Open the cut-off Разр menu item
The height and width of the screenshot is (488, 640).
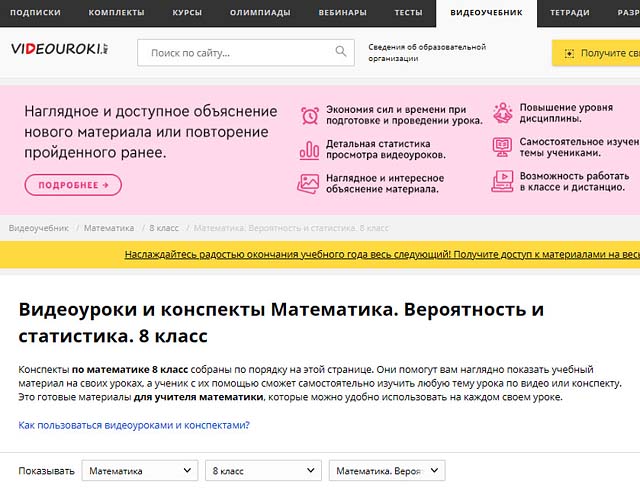628,13
